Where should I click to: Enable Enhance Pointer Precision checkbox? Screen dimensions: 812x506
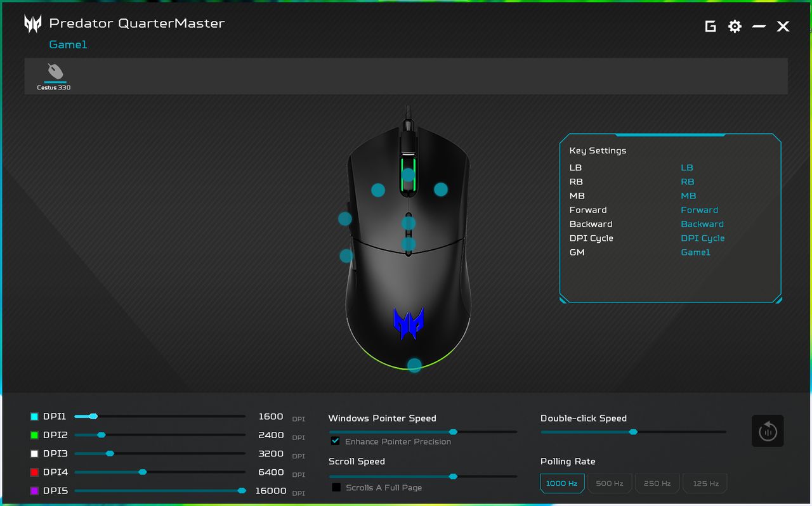pyautogui.click(x=336, y=441)
